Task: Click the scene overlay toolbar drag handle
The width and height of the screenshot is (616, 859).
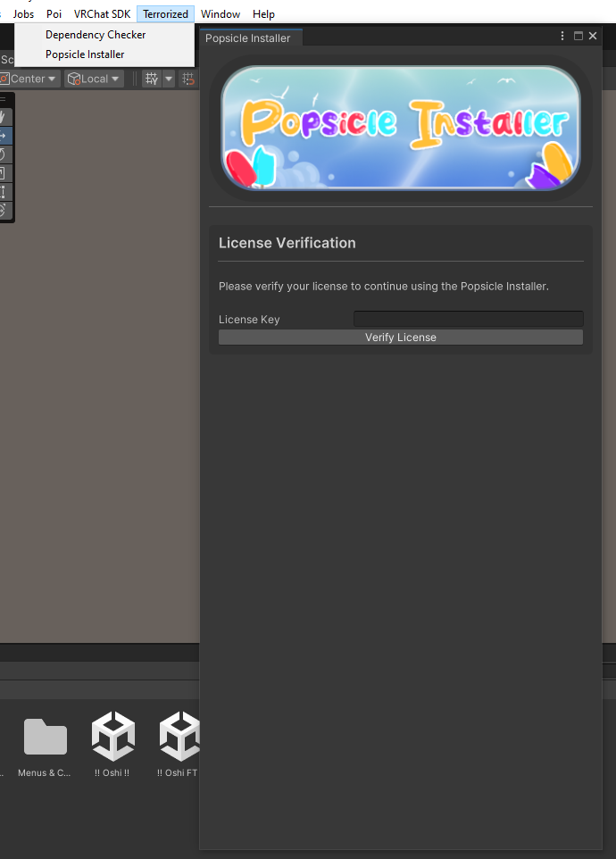Action: (4, 99)
